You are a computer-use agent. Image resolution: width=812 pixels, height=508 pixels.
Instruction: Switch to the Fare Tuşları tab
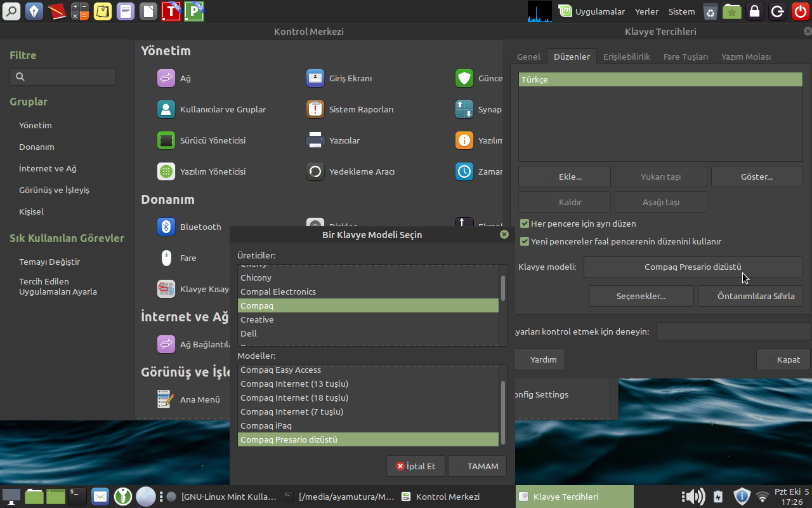[686, 57]
